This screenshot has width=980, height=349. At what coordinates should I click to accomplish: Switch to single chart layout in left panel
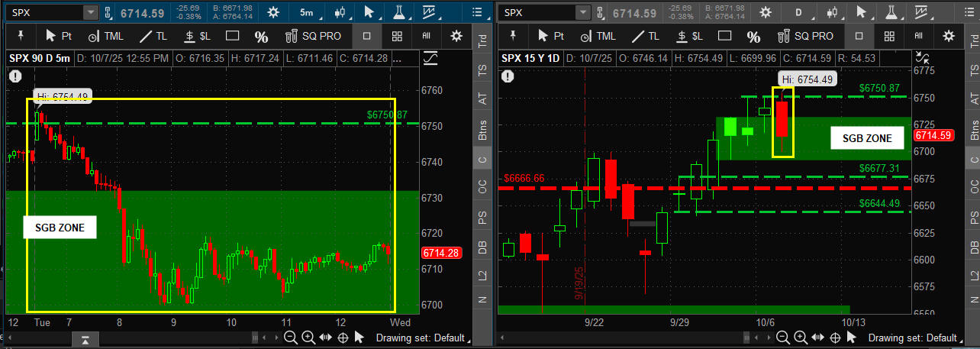coord(367,36)
